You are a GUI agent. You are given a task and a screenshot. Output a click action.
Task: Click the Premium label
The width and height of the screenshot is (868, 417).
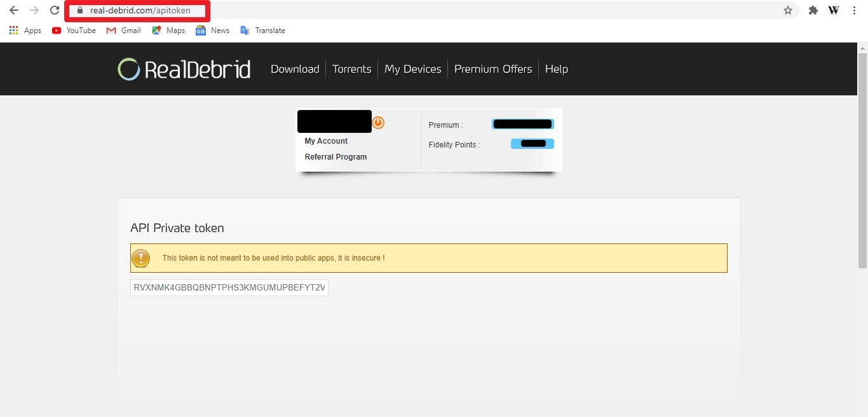pyautogui.click(x=445, y=125)
